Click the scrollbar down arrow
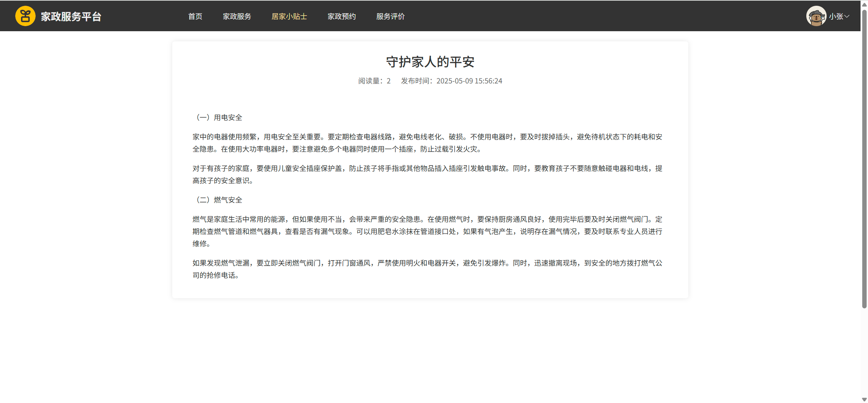The image size is (868, 403). 864,399
